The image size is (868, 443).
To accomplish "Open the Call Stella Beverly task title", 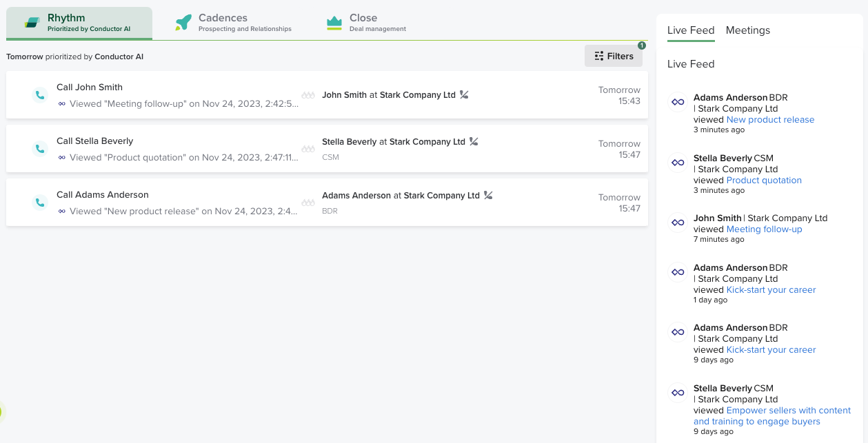I will [95, 141].
